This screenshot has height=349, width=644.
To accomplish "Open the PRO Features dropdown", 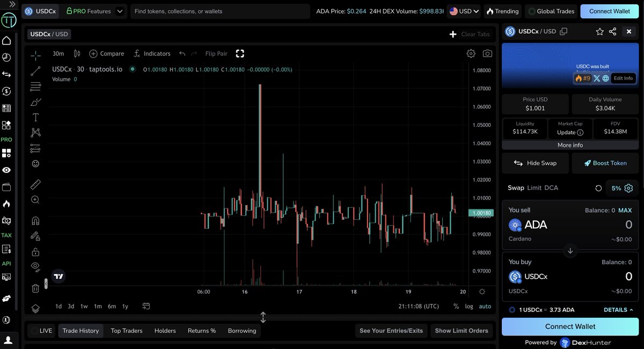I will pyautogui.click(x=94, y=11).
